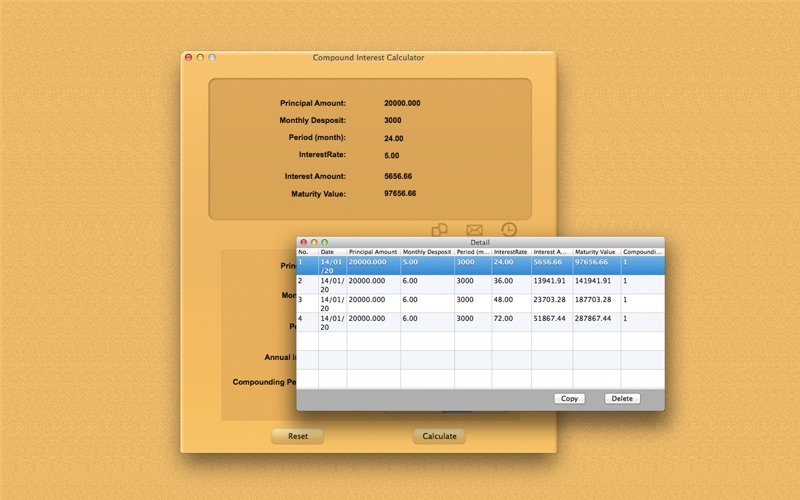Image resolution: width=800 pixels, height=500 pixels.
Task: Click the 48.00 cell in row 3
Action: point(511,304)
